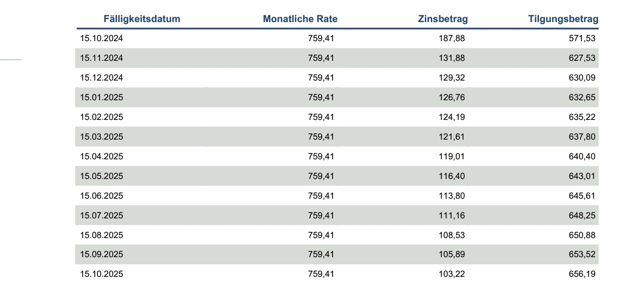This screenshot has width=644, height=287.
Task: Select the monthly rate for 15.01.2025
Action: click(321, 97)
